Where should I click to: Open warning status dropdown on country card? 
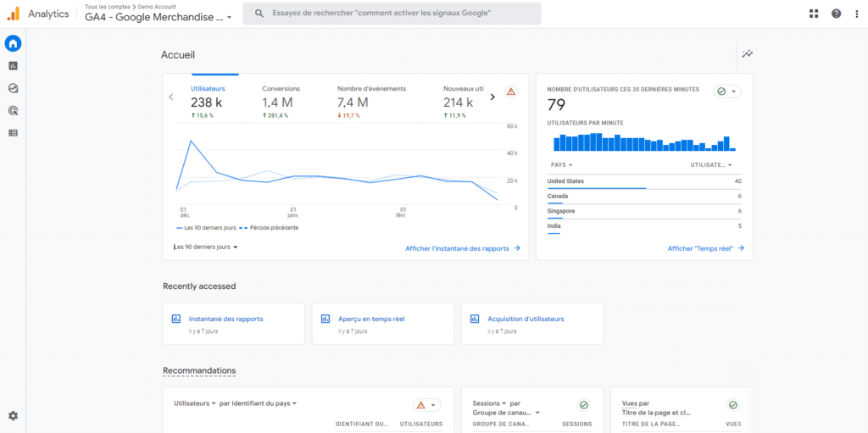[427, 405]
